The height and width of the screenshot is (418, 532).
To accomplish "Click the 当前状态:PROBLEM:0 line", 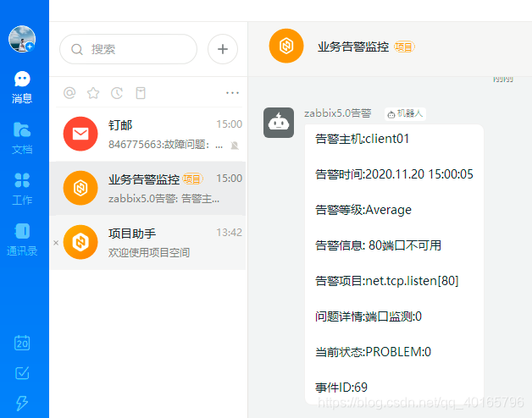I will tap(373, 352).
